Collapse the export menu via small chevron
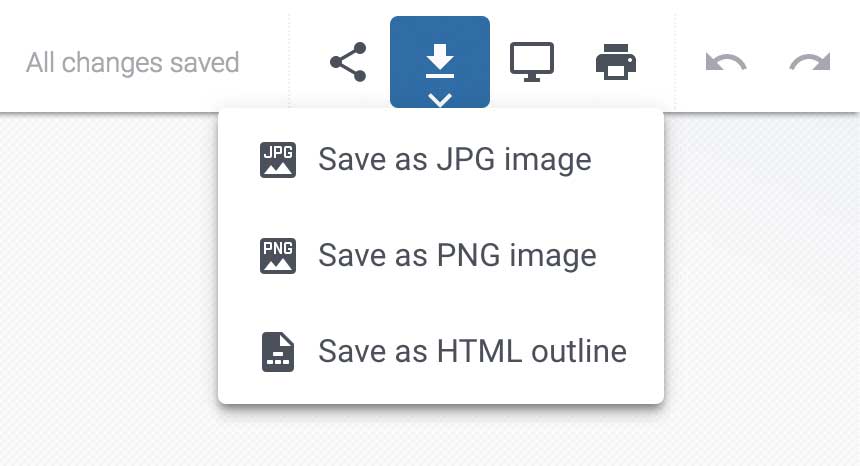The image size is (860, 466). [440, 100]
